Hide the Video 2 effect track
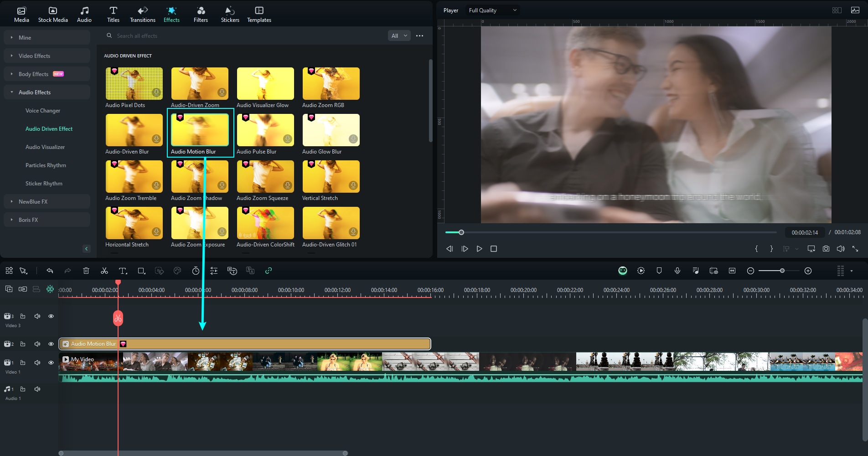This screenshot has width=868, height=456. click(x=51, y=344)
